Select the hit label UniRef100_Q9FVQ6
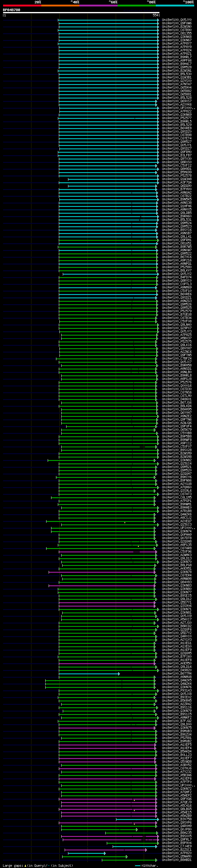Viewport: 197px width, 868px height. coord(177,799)
